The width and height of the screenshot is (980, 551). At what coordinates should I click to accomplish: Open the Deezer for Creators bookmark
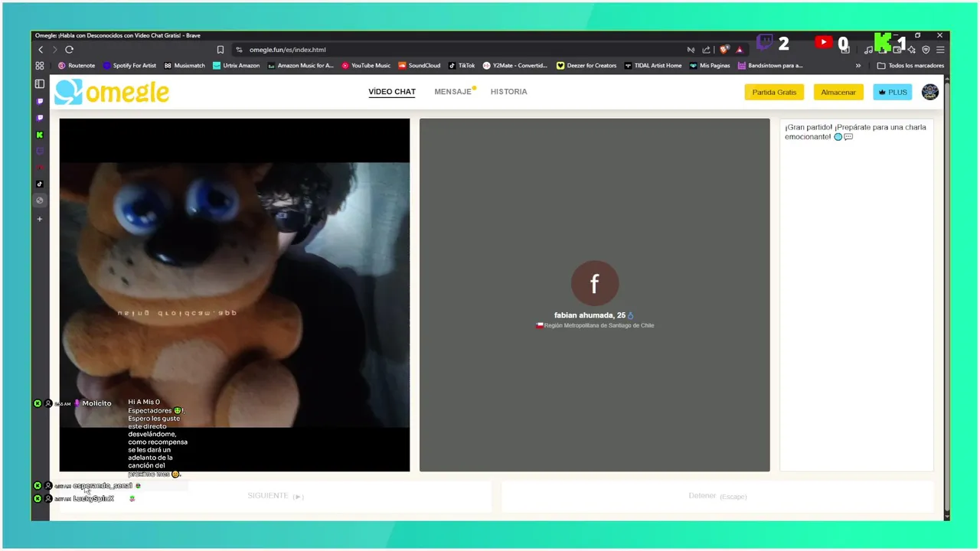[x=586, y=66]
